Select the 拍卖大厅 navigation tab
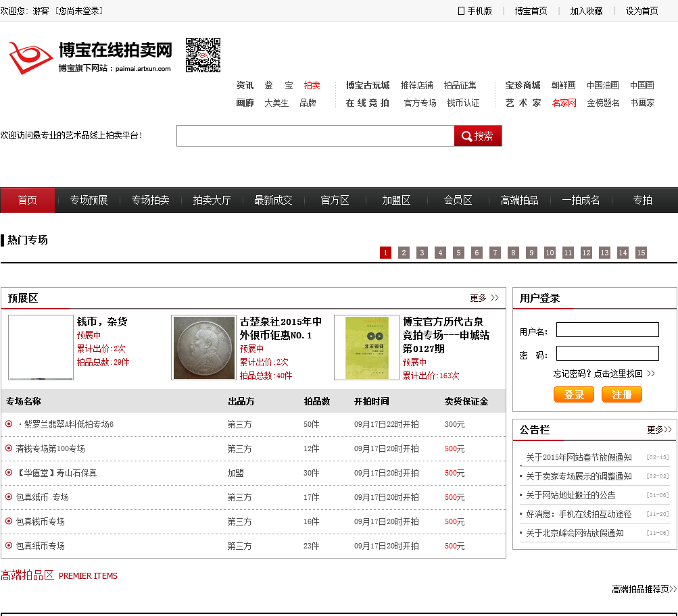This screenshot has width=678, height=616. tap(212, 200)
